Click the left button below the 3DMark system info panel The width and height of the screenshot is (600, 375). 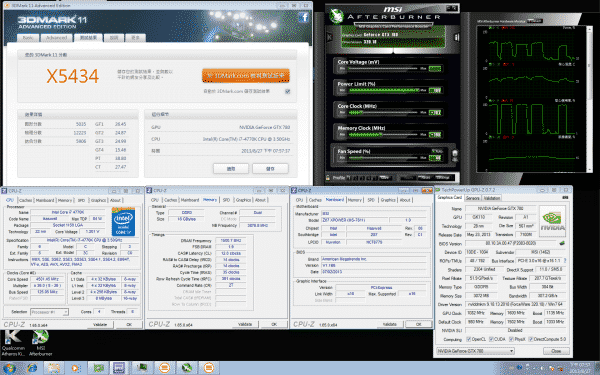tap(231, 168)
